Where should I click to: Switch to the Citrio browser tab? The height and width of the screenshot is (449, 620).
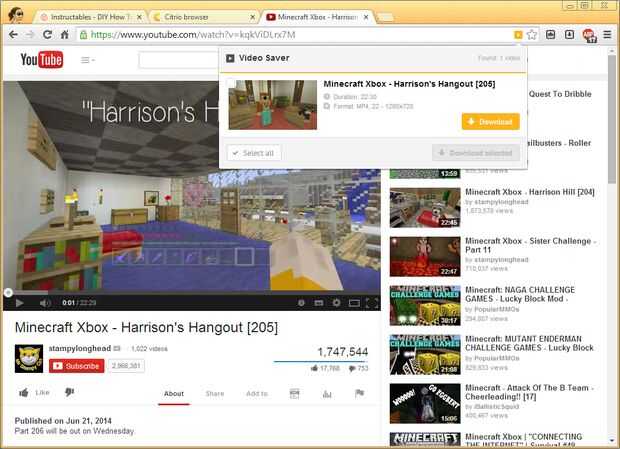point(204,17)
